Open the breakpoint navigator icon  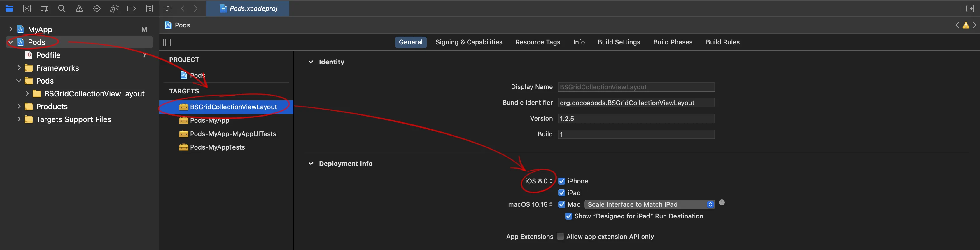(x=131, y=8)
